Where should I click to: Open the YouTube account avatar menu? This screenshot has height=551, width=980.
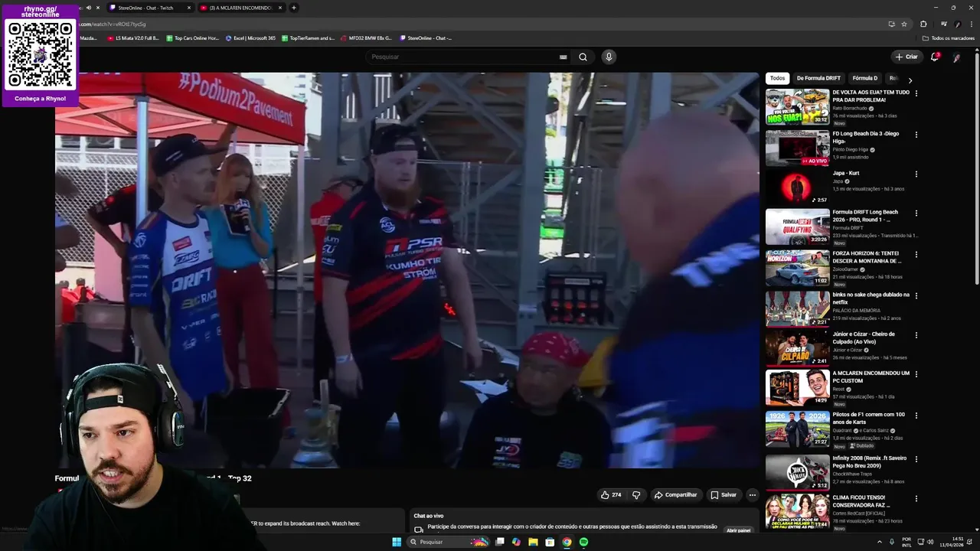(x=956, y=57)
